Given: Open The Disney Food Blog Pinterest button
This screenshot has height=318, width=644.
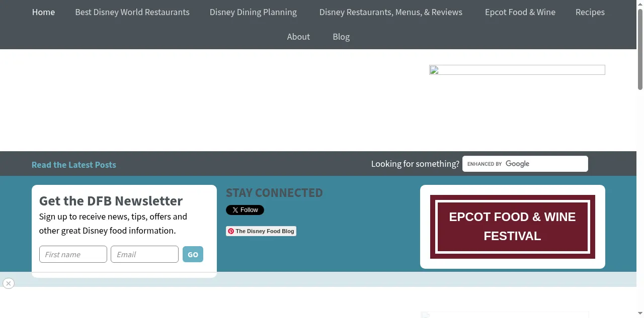Looking at the screenshot, I should pyautogui.click(x=261, y=231).
